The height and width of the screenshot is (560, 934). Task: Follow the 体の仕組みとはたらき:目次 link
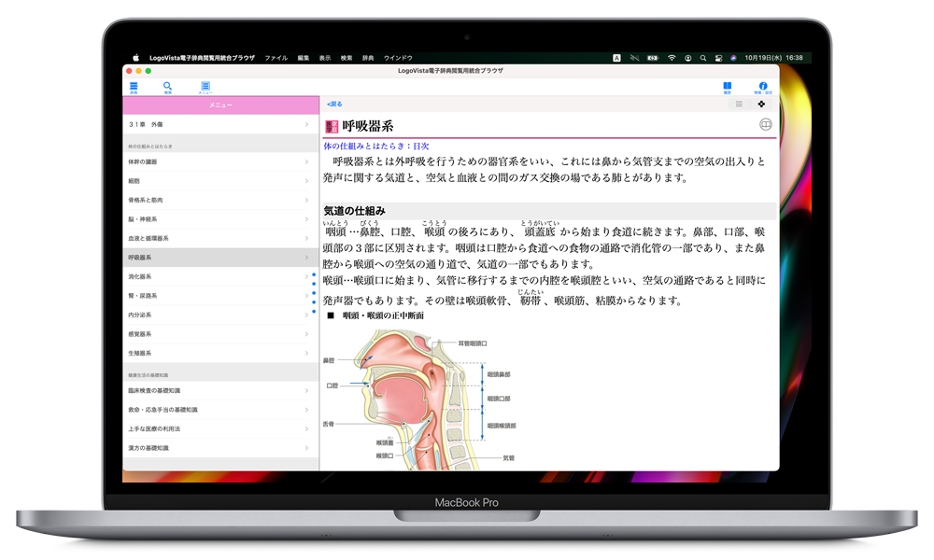(x=376, y=147)
